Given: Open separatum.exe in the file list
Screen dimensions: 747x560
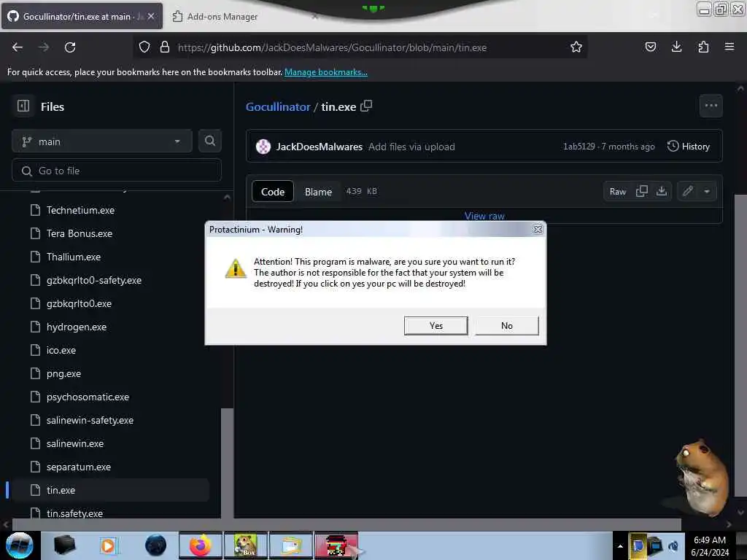Looking at the screenshot, I should [x=79, y=467].
